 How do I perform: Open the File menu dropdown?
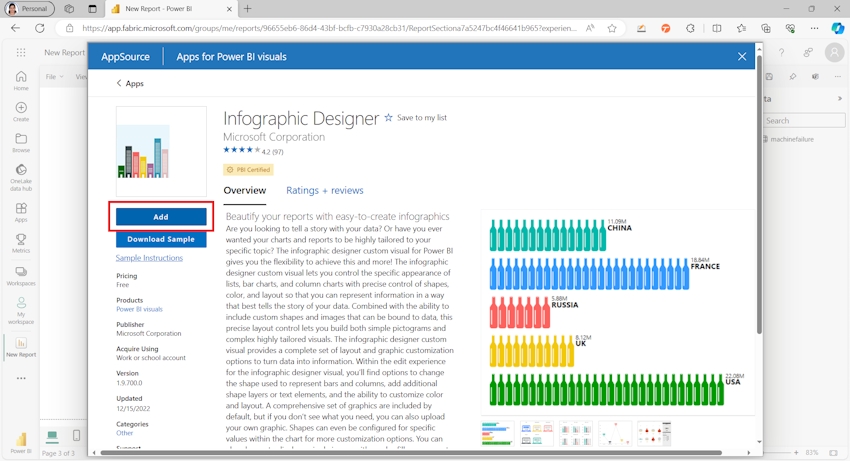click(54, 77)
